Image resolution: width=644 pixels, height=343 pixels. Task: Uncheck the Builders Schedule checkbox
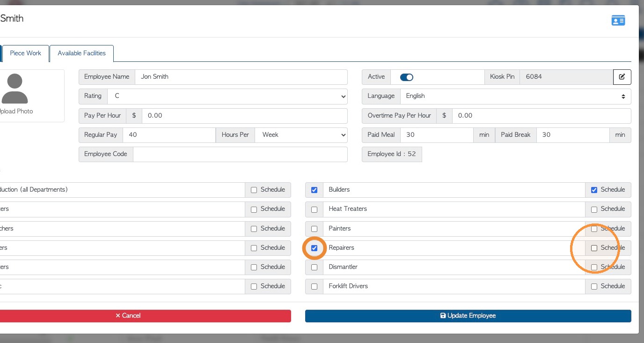pos(594,190)
